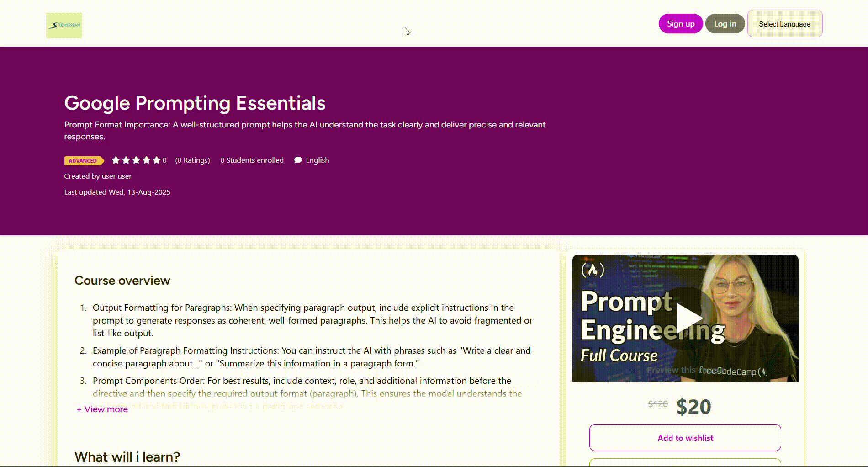Click the Course overview heading

(122, 281)
